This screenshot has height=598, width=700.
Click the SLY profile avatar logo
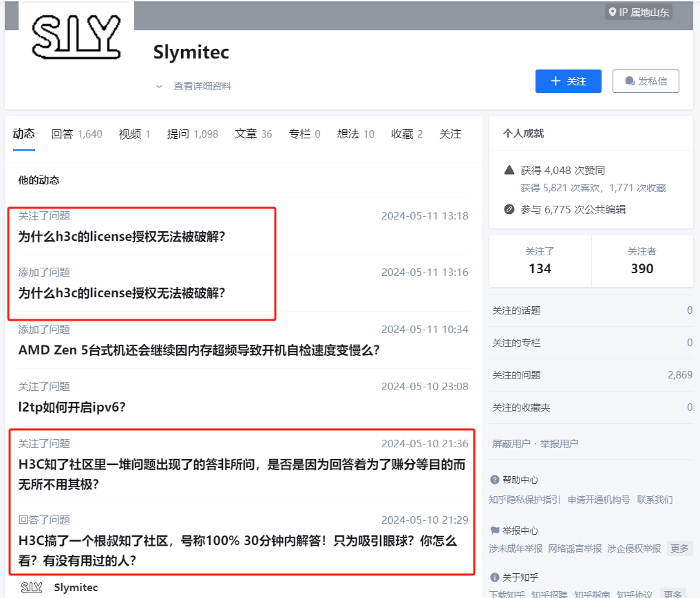76,36
